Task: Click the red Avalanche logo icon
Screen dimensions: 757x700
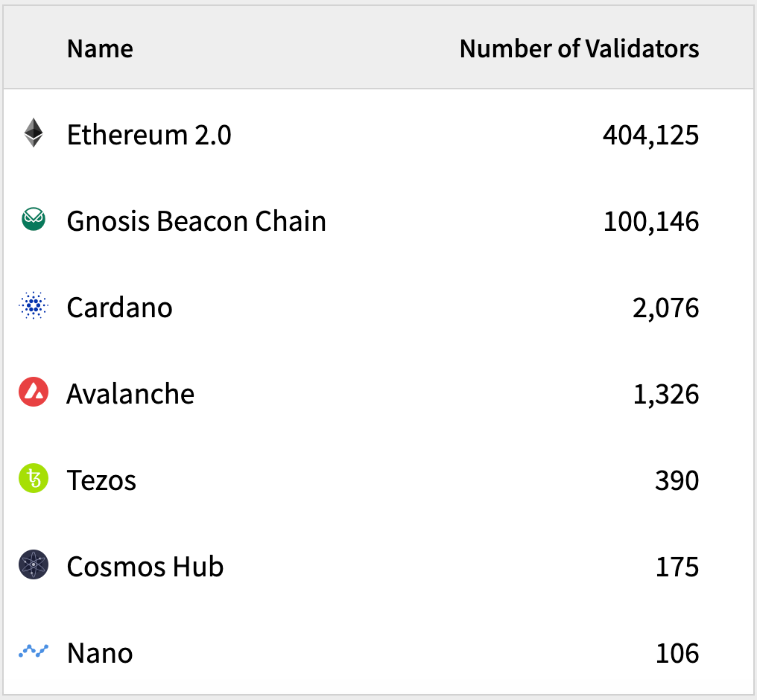Action: (x=34, y=393)
